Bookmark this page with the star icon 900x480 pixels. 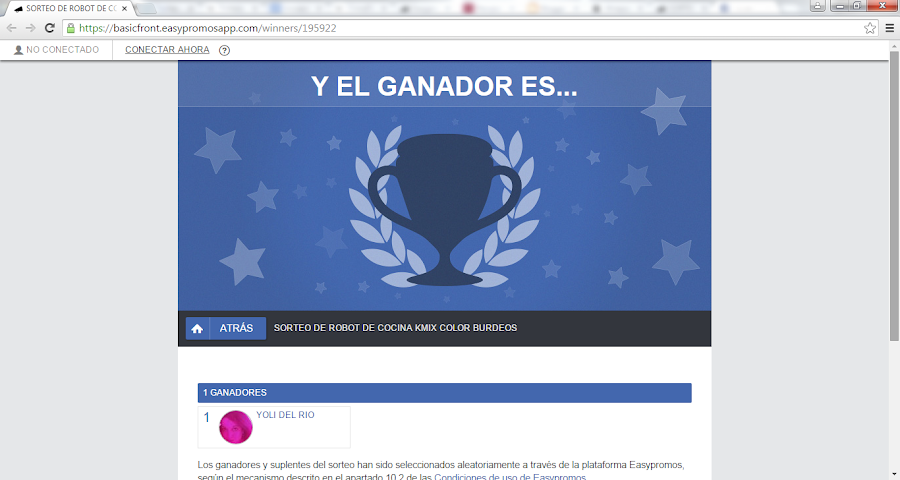click(x=870, y=28)
